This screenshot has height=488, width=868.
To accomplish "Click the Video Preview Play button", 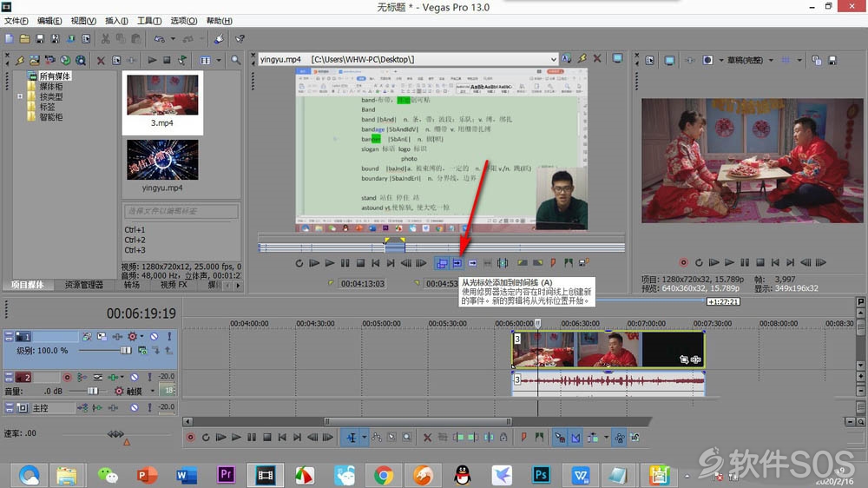I will point(730,262).
